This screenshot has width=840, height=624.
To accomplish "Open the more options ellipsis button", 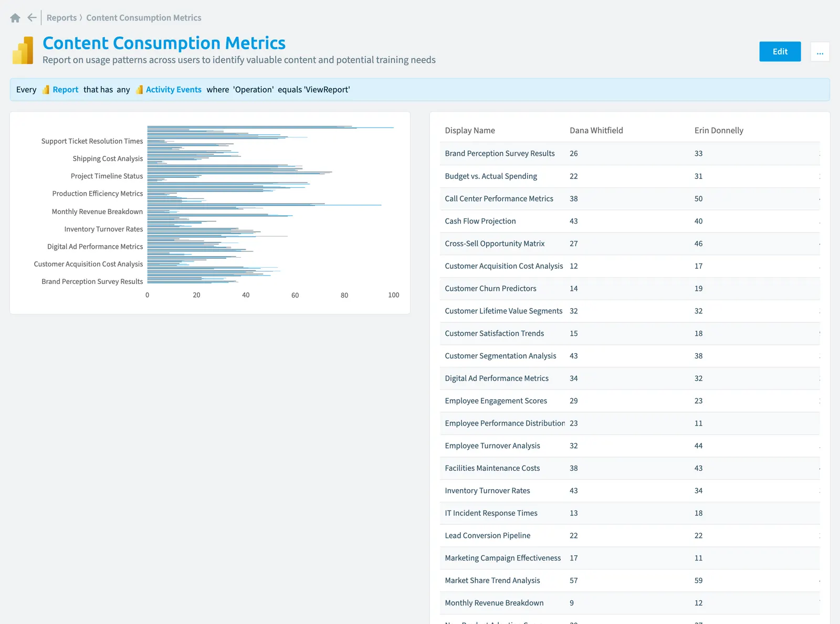I will 820,52.
